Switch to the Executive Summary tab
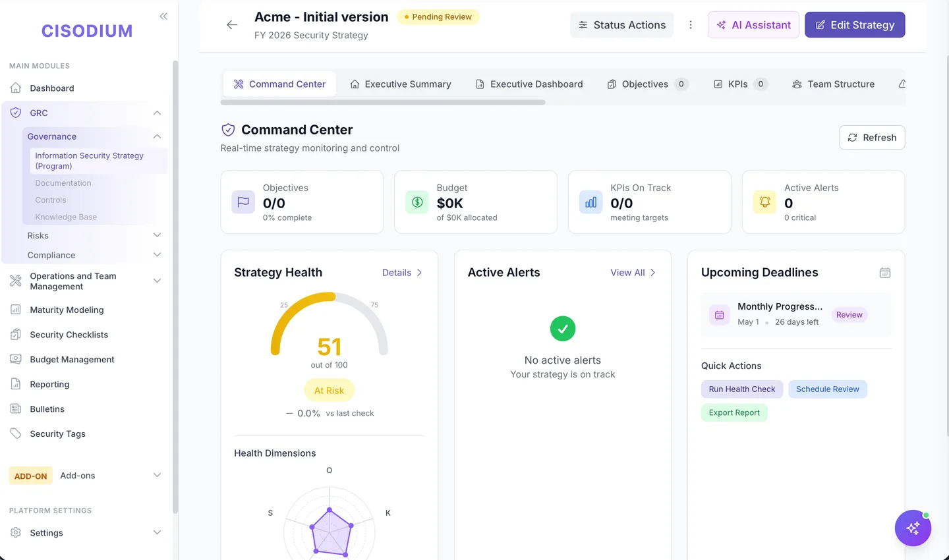Image resolution: width=949 pixels, height=560 pixels. pyautogui.click(x=401, y=84)
